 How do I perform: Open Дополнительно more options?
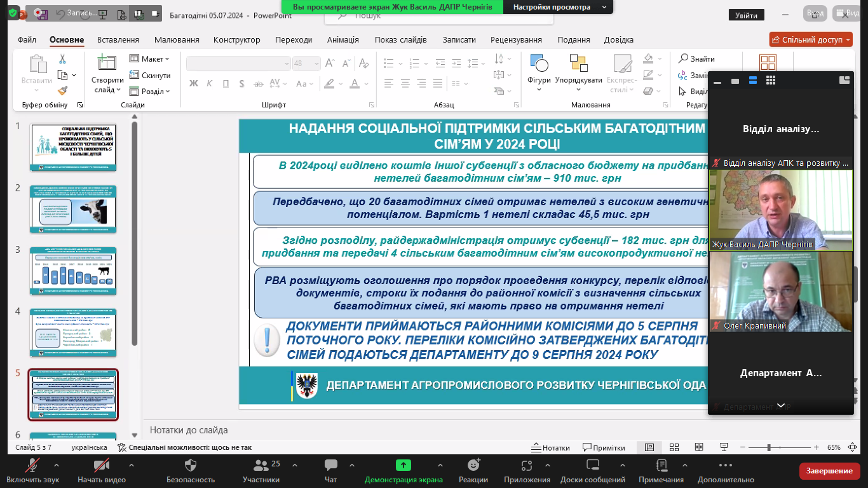(x=726, y=471)
